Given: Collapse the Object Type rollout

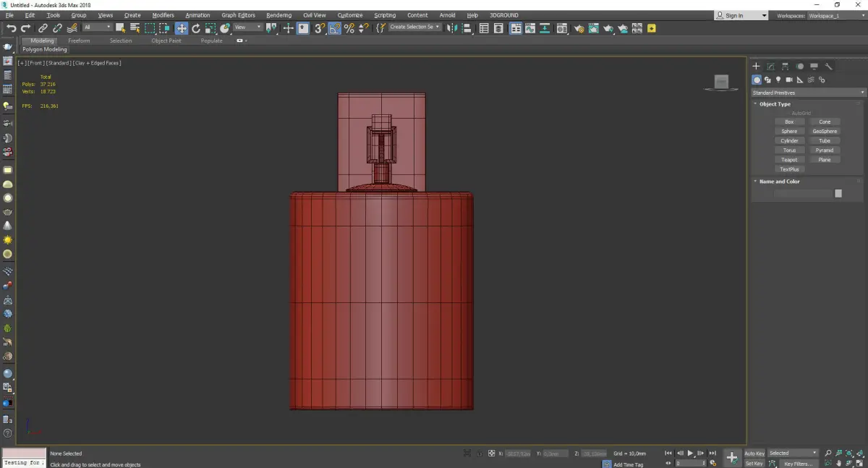Looking at the screenshot, I should pos(775,104).
